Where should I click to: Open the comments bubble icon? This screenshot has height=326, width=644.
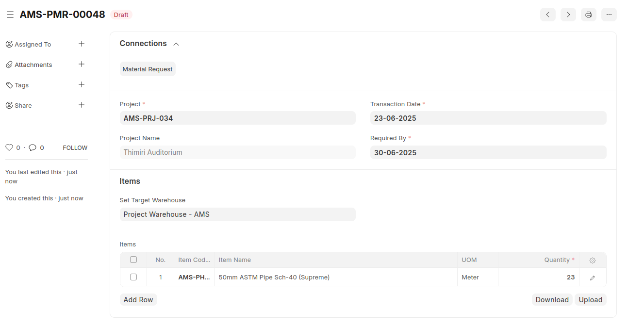click(x=33, y=147)
